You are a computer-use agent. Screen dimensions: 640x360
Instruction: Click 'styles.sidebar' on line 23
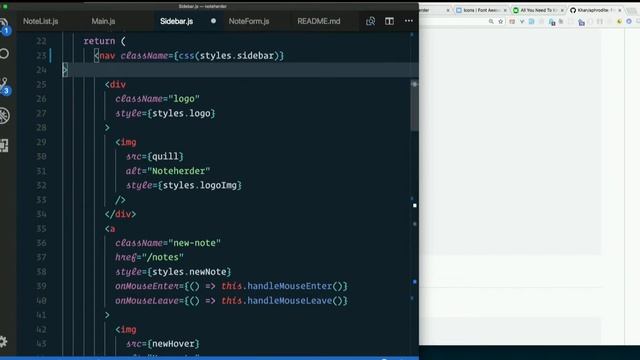coord(237,56)
